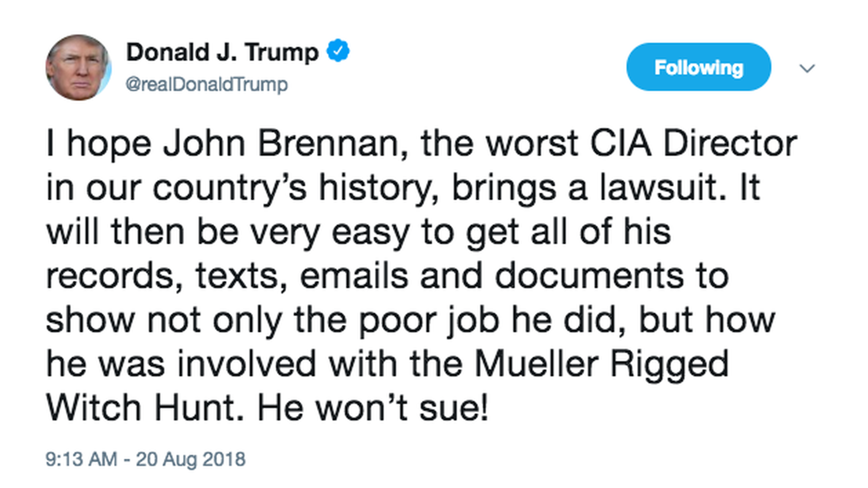Click the words "Witch Hunt"
The image size is (868, 488).
pyautogui.click(x=141, y=408)
